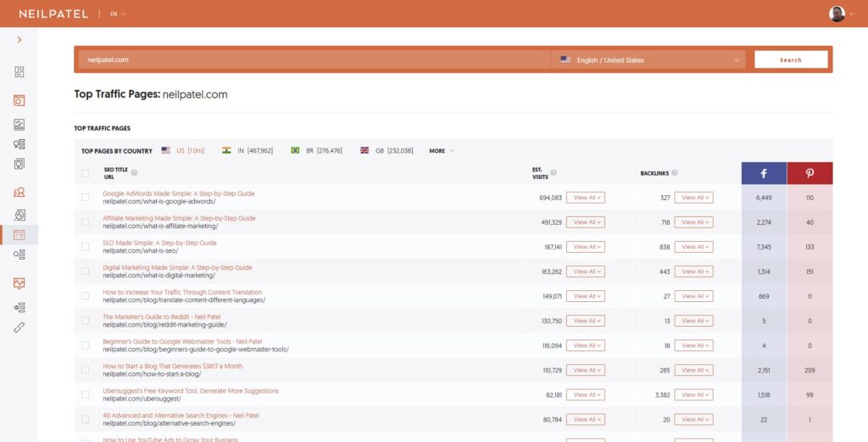
Task: Open the Google AdWords Made Simple link
Action: [178, 193]
